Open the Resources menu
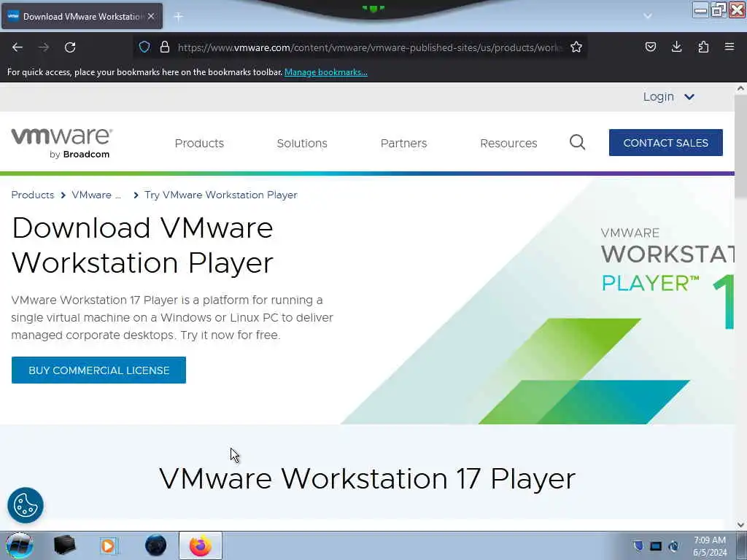The image size is (747, 560). (x=508, y=144)
